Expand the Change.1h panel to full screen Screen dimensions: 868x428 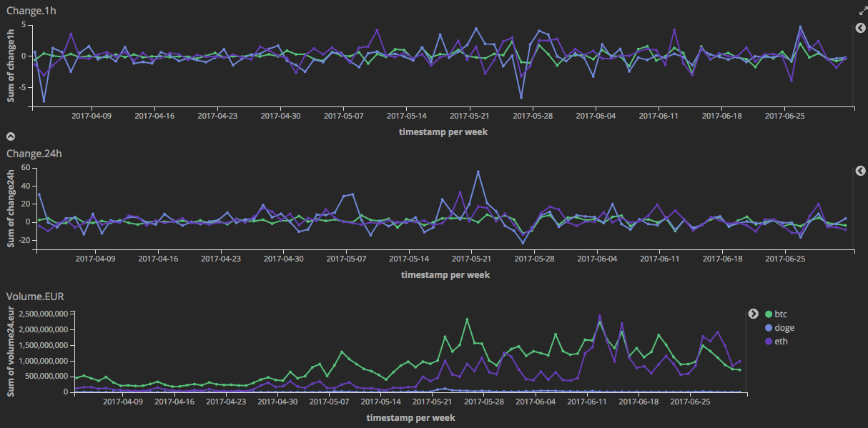(862, 11)
